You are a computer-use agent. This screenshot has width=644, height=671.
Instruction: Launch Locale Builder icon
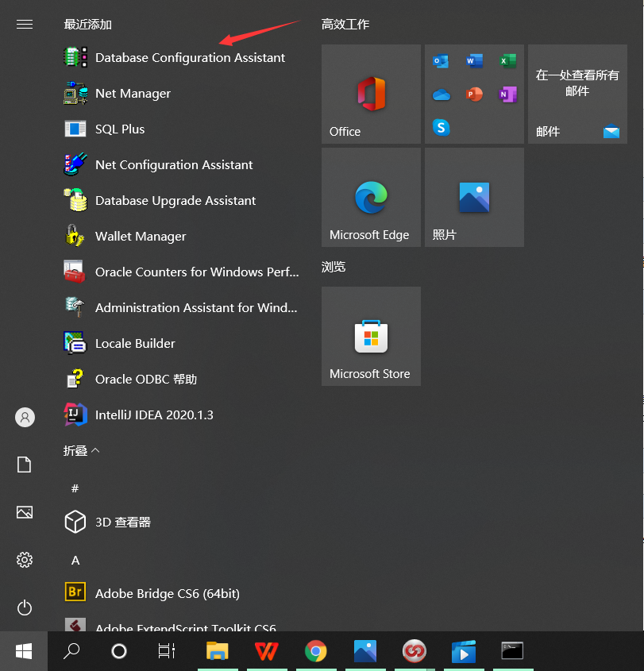(75, 343)
